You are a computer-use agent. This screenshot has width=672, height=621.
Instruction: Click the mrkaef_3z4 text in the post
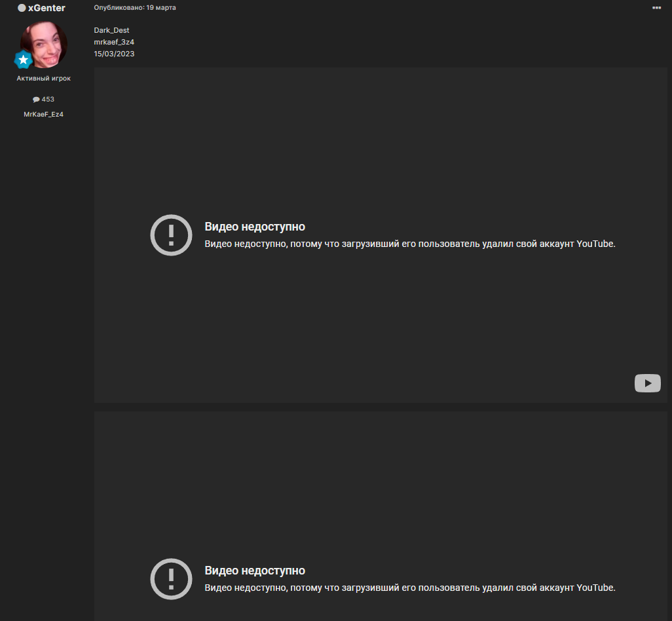click(x=114, y=42)
